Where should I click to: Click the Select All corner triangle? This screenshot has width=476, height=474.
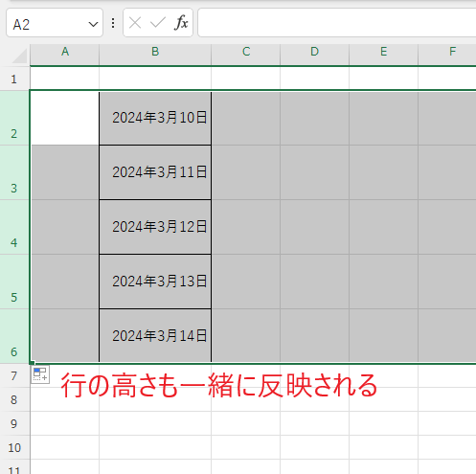(19, 56)
